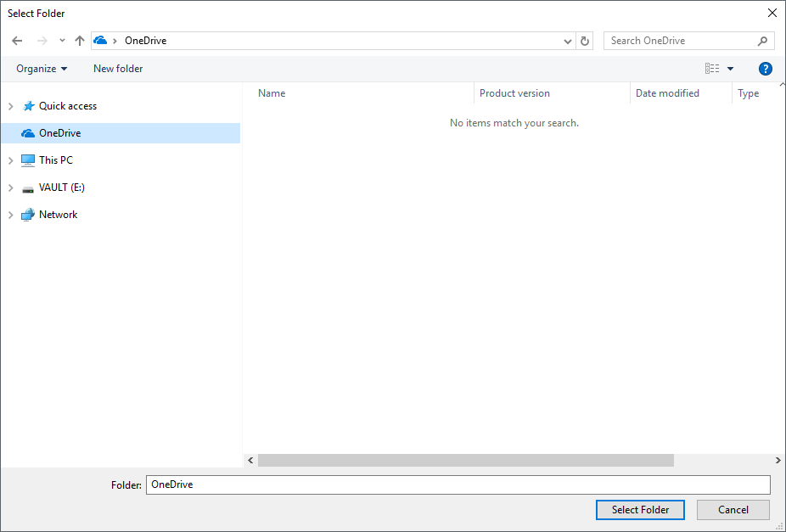Click the search magnifier in Search OneDrive box
This screenshot has height=532, width=786.
[763, 40]
